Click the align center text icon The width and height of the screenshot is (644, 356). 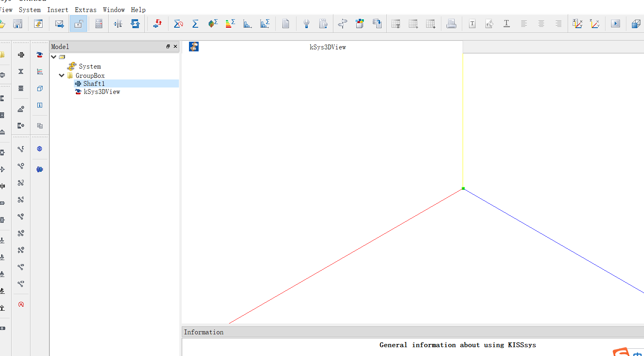pos(541,24)
